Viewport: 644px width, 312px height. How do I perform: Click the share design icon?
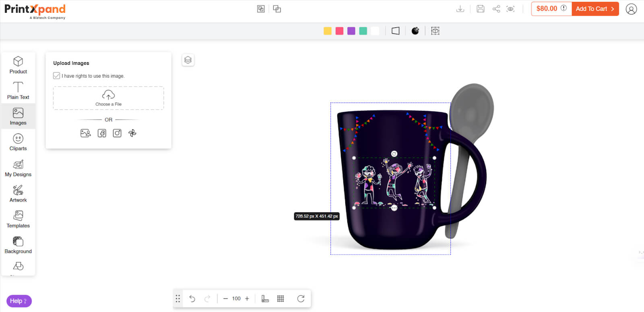496,9
